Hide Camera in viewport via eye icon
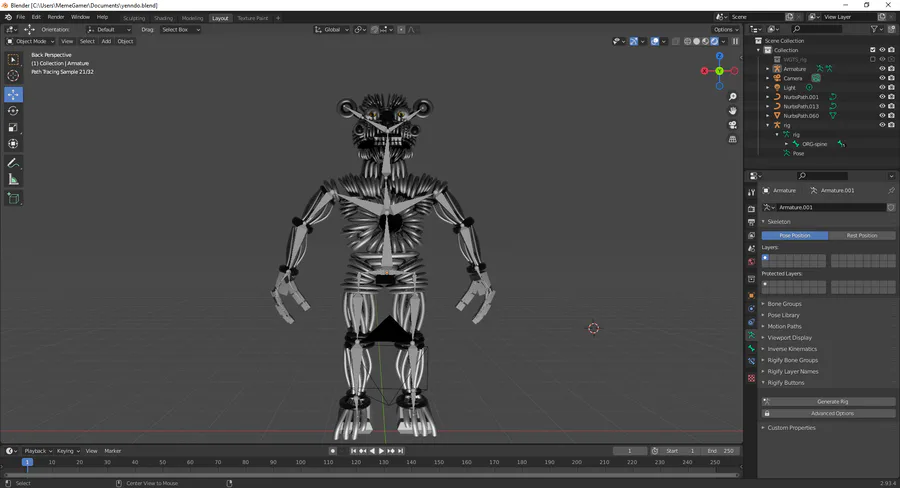Image resolution: width=900 pixels, height=488 pixels. 882,78
